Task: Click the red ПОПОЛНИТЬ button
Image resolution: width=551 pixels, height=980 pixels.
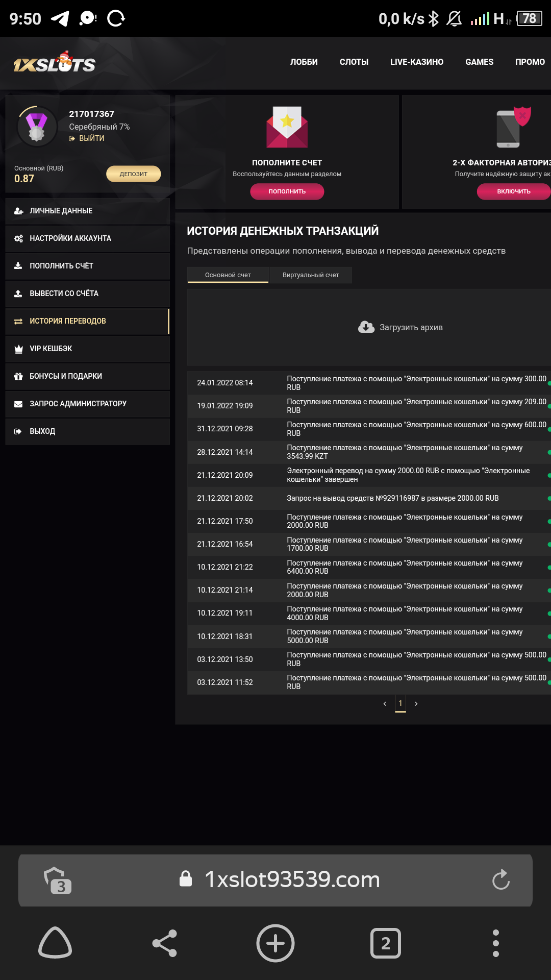Action: [x=287, y=191]
